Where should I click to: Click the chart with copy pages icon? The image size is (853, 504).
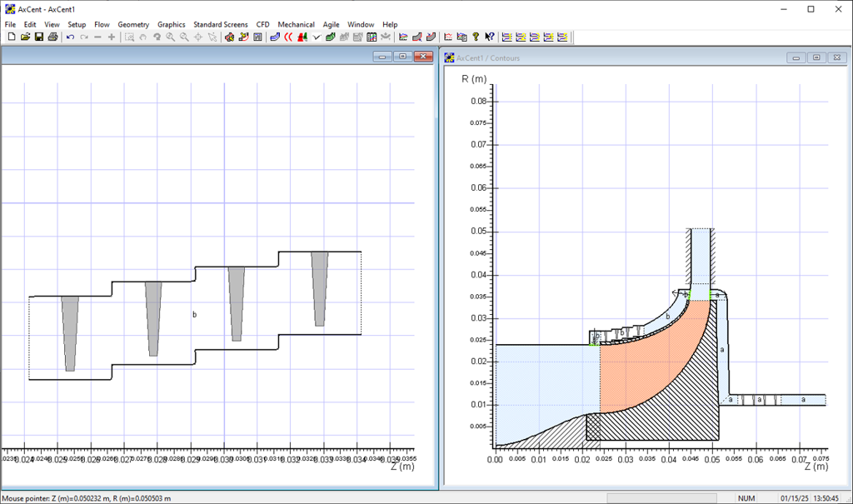[461, 37]
